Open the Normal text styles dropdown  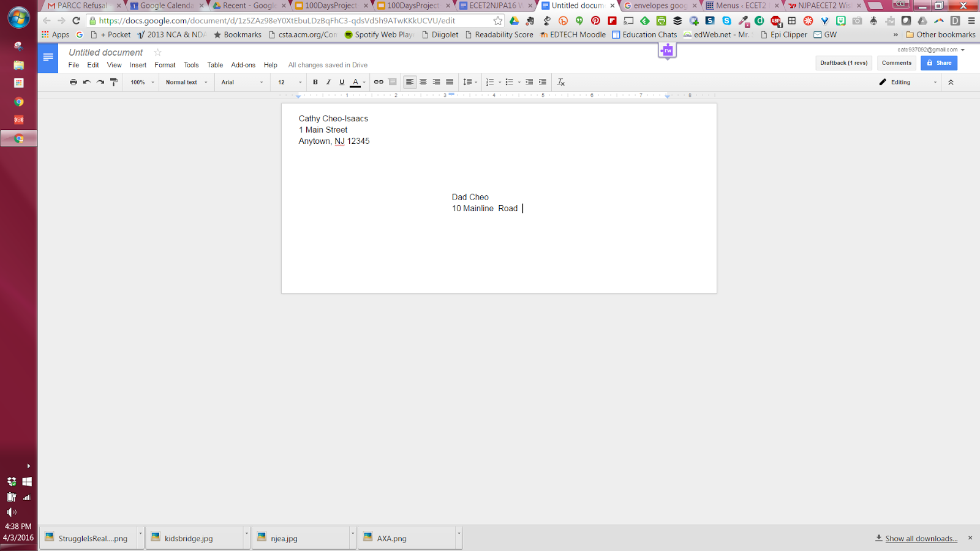pyautogui.click(x=187, y=82)
